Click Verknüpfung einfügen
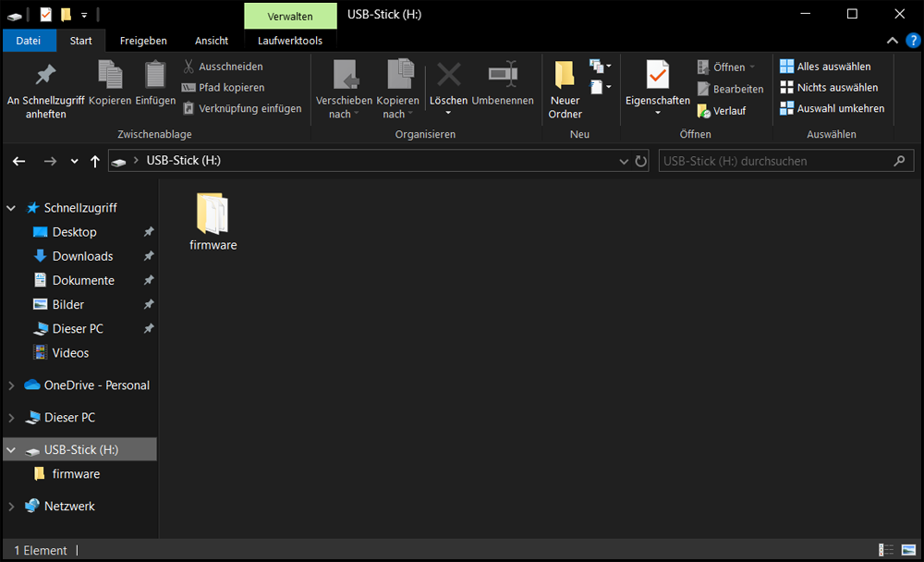This screenshot has width=924, height=562. click(241, 108)
